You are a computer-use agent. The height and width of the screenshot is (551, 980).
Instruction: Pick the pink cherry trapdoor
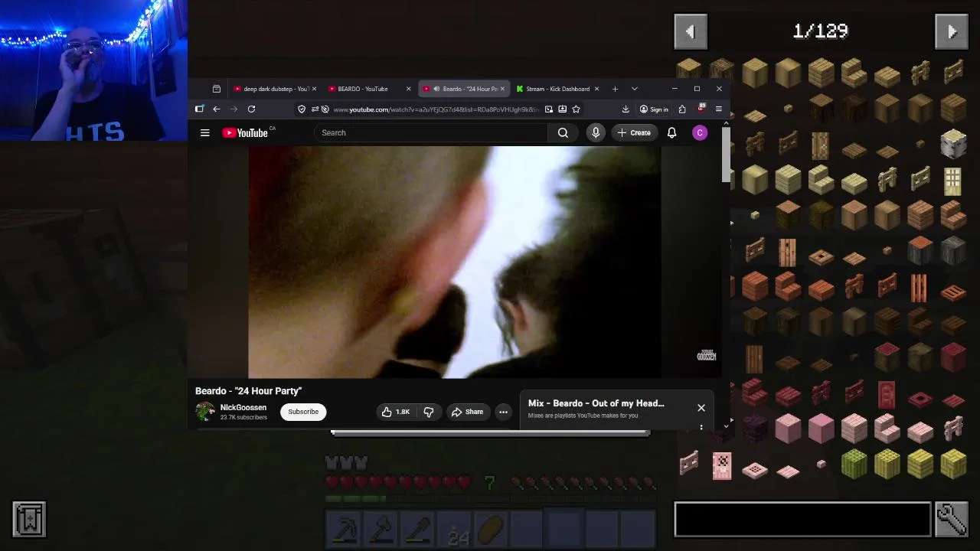[x=754, y=470]
